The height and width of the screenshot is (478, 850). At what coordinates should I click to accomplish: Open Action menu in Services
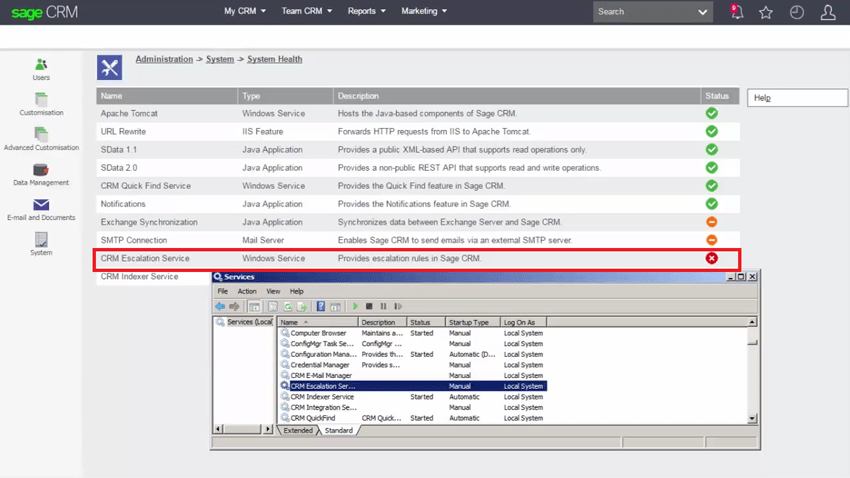[x=247, y=292]
